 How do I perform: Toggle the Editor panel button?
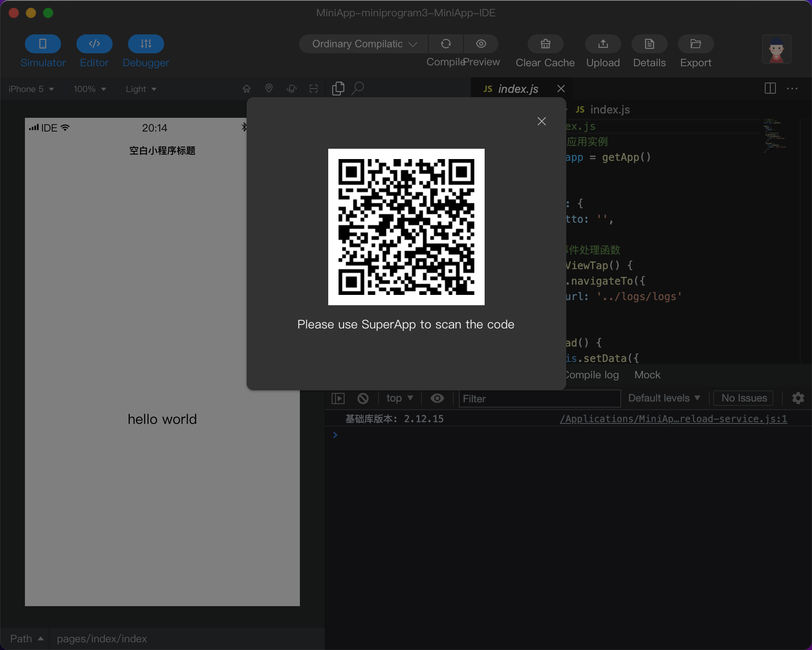click(x=95, y=44)
